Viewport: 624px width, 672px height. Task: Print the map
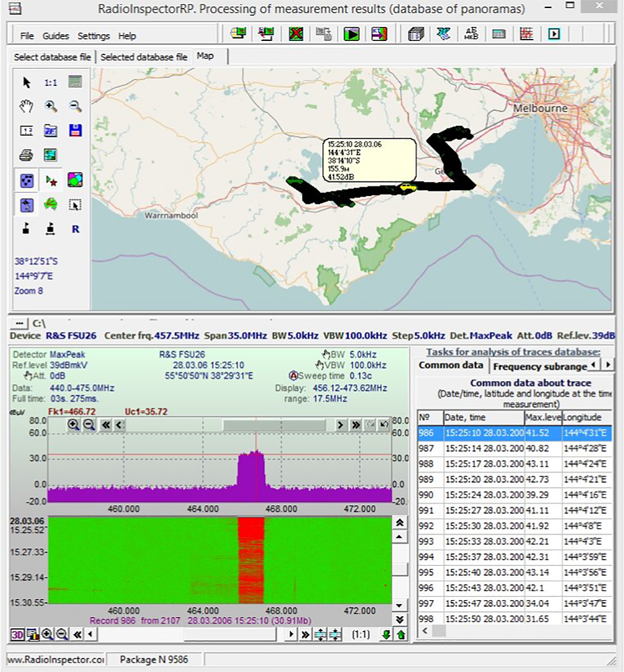pyautogui.click(x=26, y=155)
